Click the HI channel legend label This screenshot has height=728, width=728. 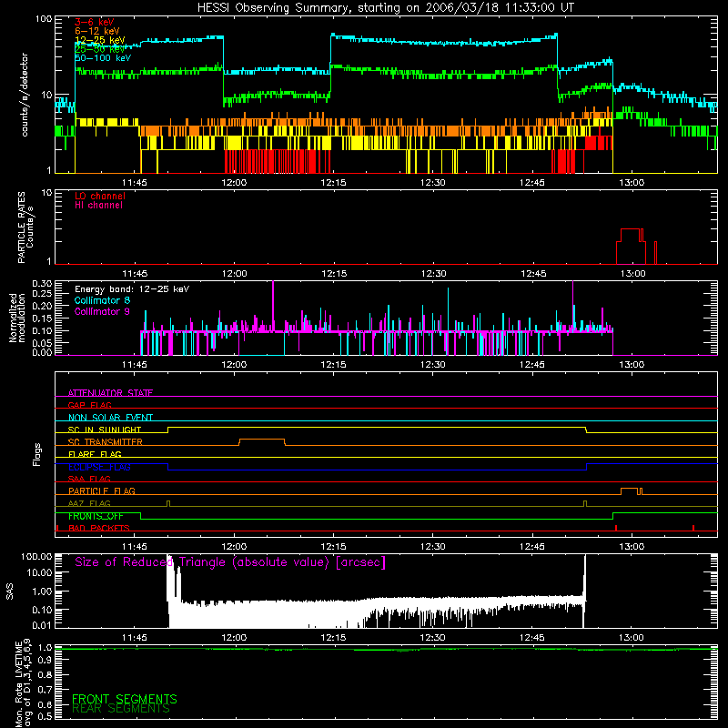pos(98,206)
